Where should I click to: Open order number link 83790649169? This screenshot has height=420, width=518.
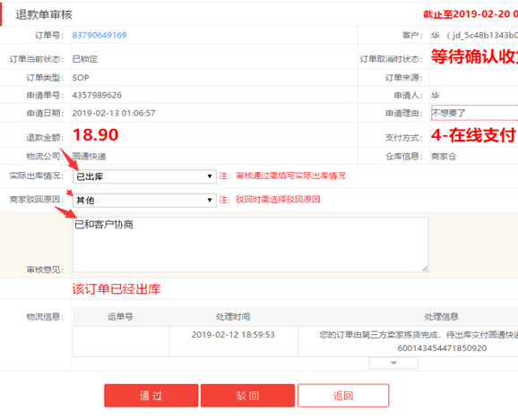coord(99,35)
